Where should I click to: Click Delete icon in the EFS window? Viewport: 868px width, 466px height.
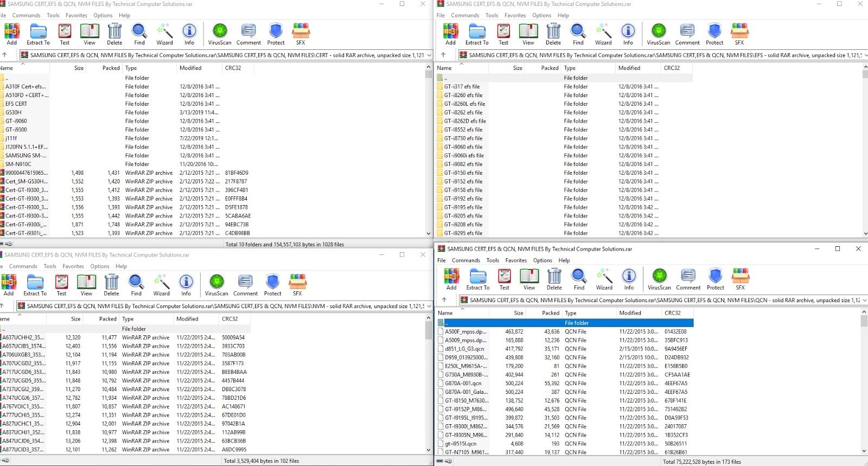pyautogui.click(x=553, y=34)
